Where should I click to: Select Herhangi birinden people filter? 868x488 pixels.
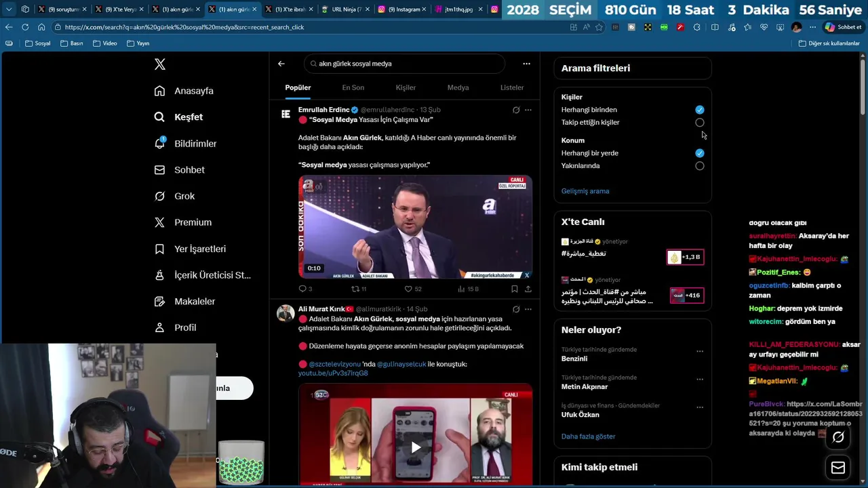(700, 110)
